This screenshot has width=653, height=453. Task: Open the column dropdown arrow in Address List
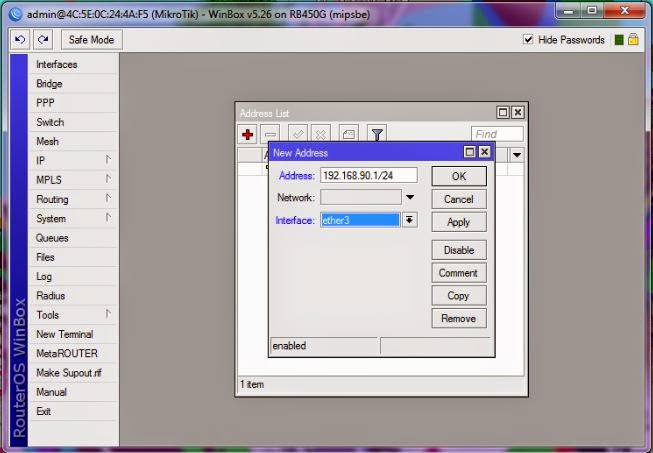[x=516, y=155]
